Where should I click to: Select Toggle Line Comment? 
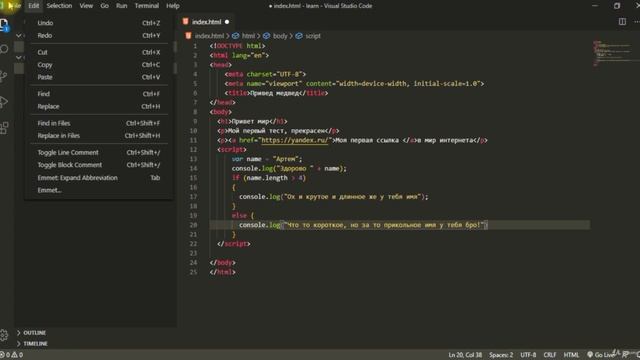click(x=99, y=153)
